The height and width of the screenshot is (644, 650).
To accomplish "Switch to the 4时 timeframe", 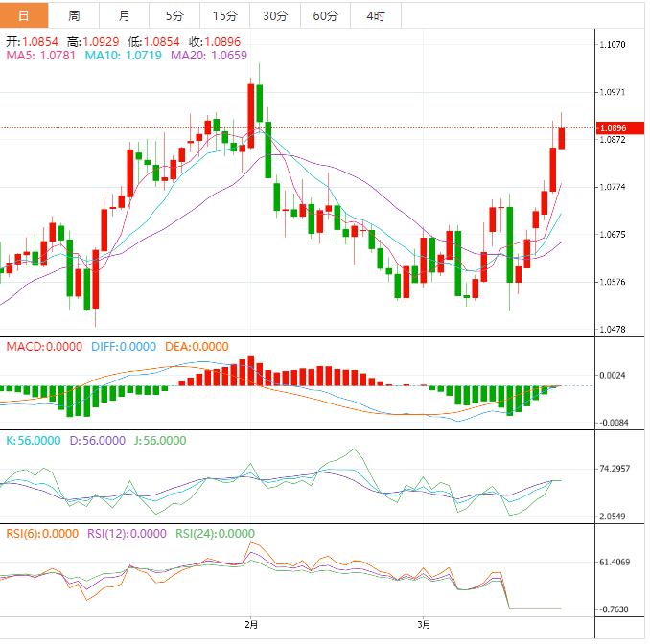I will tap(376, 16).
